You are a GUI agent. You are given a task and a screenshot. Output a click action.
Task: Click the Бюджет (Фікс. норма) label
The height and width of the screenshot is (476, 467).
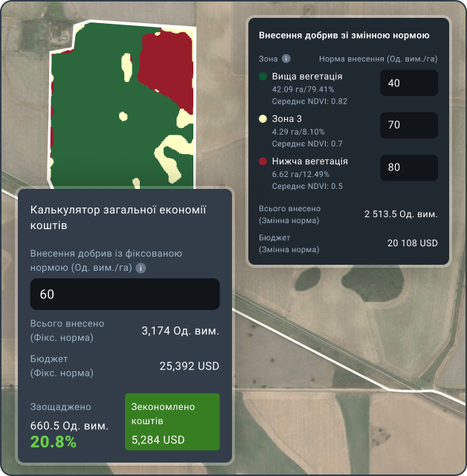(x=62, y=366)
